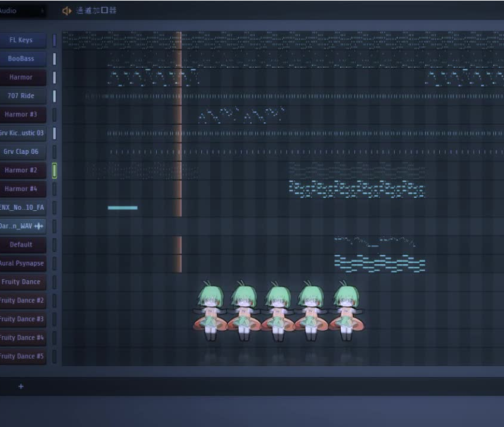This screenshot has width=504, height=427.
Task: Toggle the channel selector beside ENX_No..10_FA
Action: tap(55, 208)
